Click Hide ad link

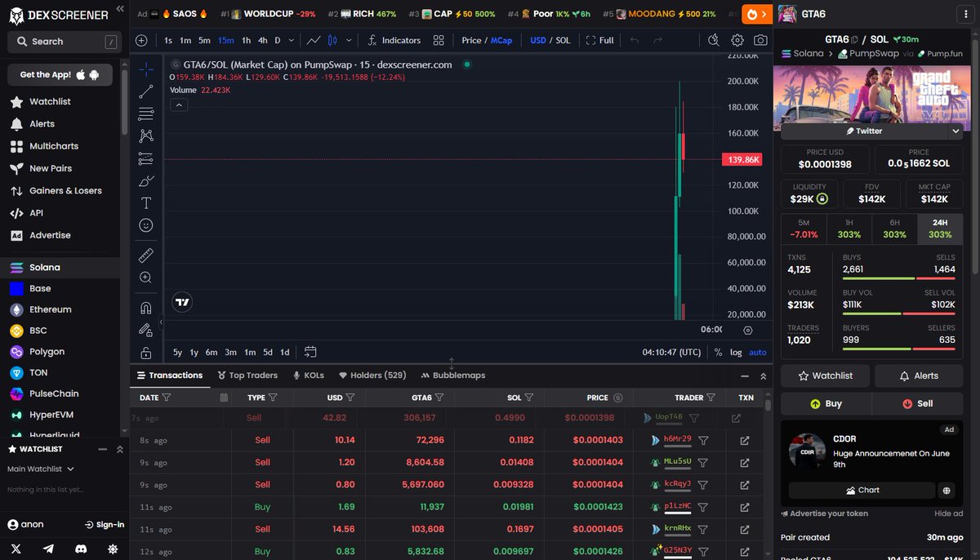[949, 513]
